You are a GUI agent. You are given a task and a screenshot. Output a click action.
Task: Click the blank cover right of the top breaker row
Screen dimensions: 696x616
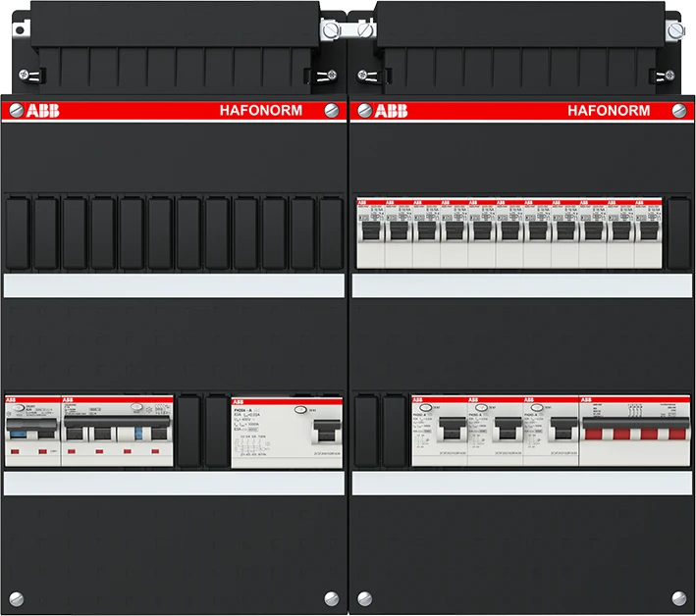click(678, 232)
